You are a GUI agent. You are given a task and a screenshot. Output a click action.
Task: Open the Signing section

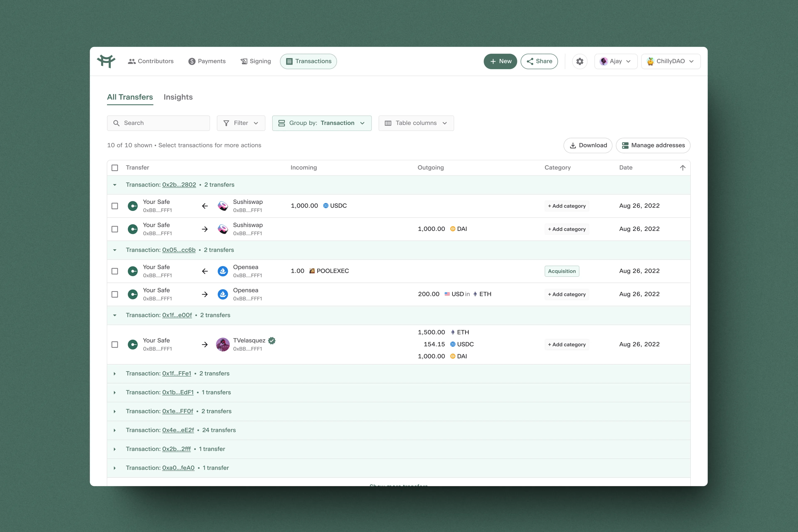click(x=255, y=62)
